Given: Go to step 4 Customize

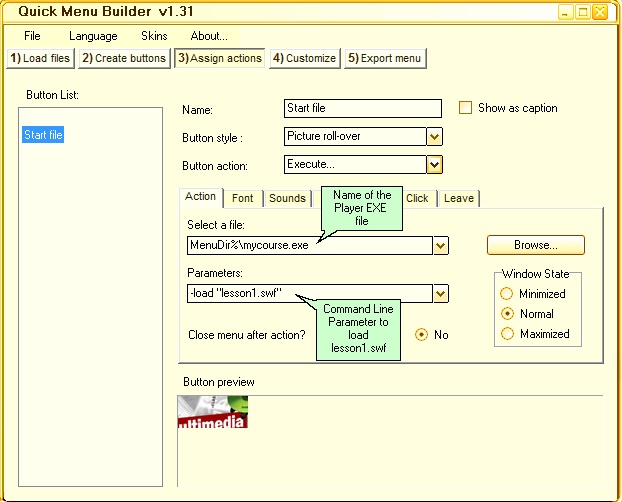Looking at the screenshot, I should (304, 58).
